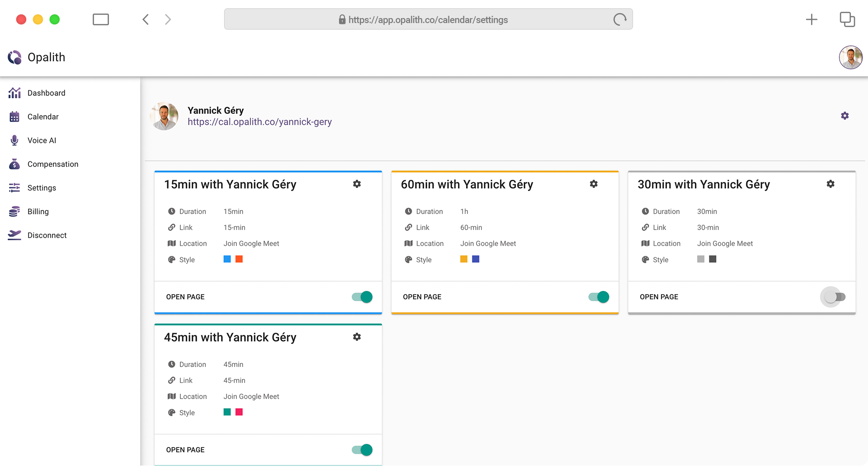Click the user avatar in the top right
This screenshot has height=466, width=868.
(850, 57)
